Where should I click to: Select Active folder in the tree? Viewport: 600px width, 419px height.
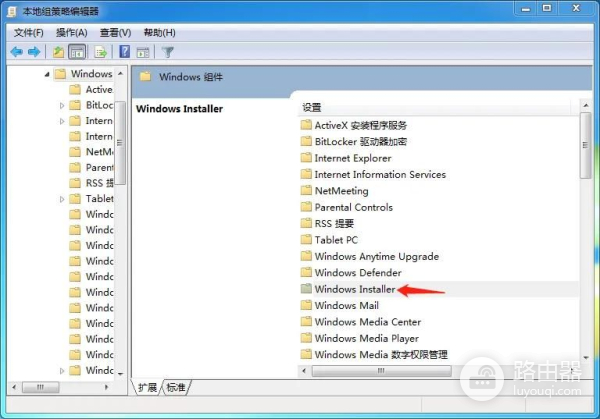click(91, 90)
